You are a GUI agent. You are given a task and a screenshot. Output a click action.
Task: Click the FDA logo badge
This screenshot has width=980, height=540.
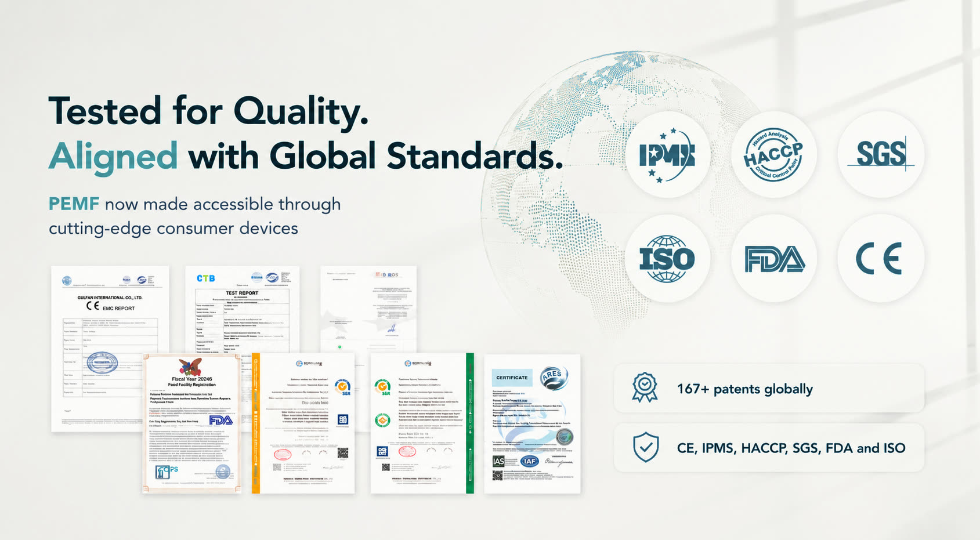tap(774, 259)
